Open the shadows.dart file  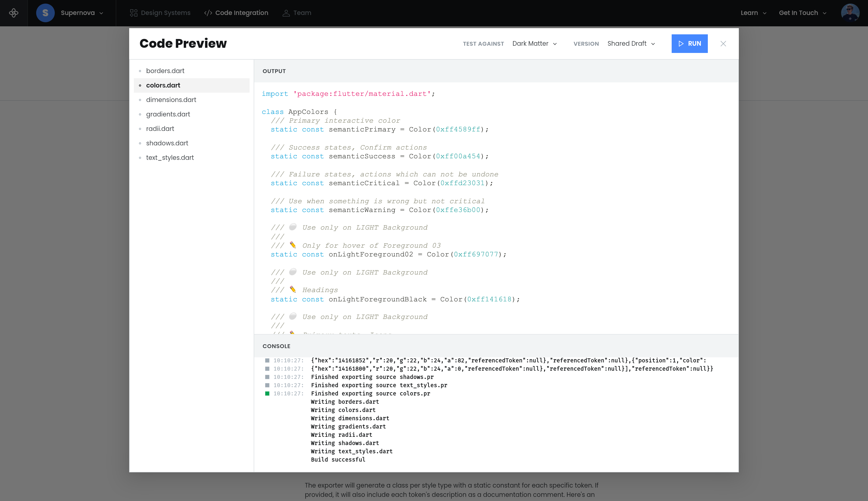coord(191,143)
